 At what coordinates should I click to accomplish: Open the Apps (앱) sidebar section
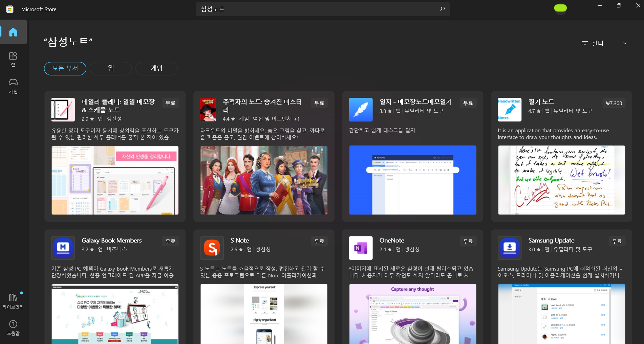click(x=13, y=59)
